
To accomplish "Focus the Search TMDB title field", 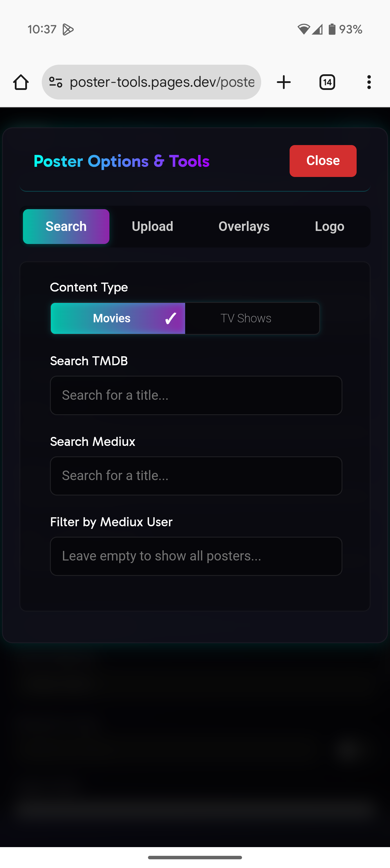I will pos(196,395).
